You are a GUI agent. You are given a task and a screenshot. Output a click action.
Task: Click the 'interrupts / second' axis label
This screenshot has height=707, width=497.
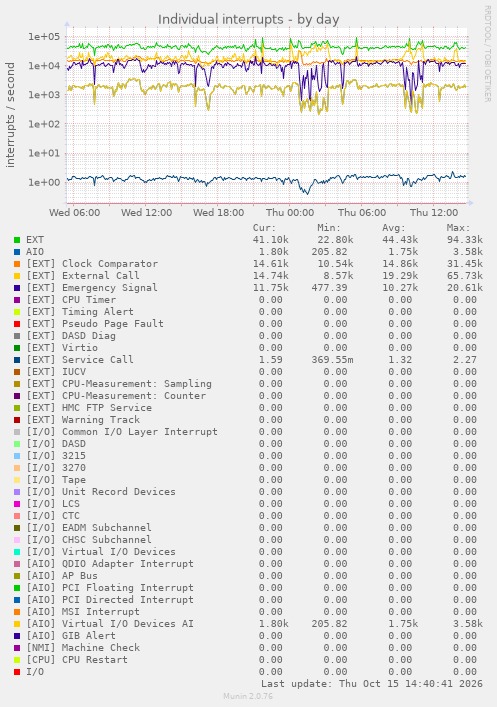(10, 115)
